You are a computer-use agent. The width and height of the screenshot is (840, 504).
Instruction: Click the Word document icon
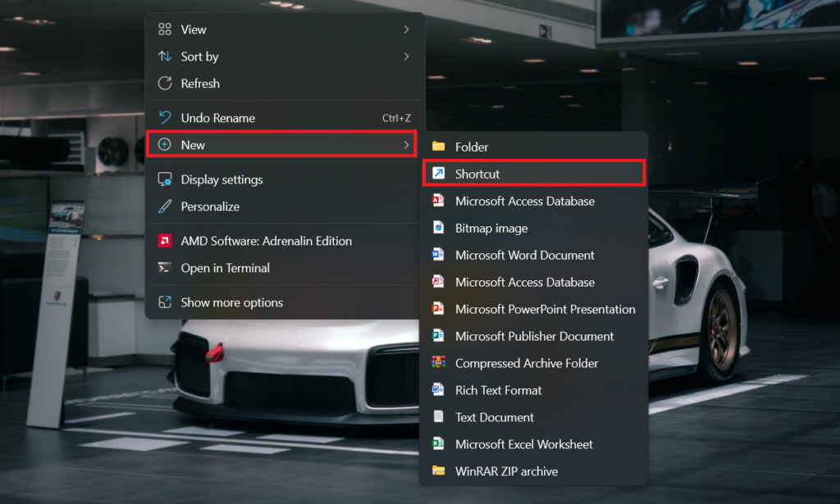(x=439, y=255)
